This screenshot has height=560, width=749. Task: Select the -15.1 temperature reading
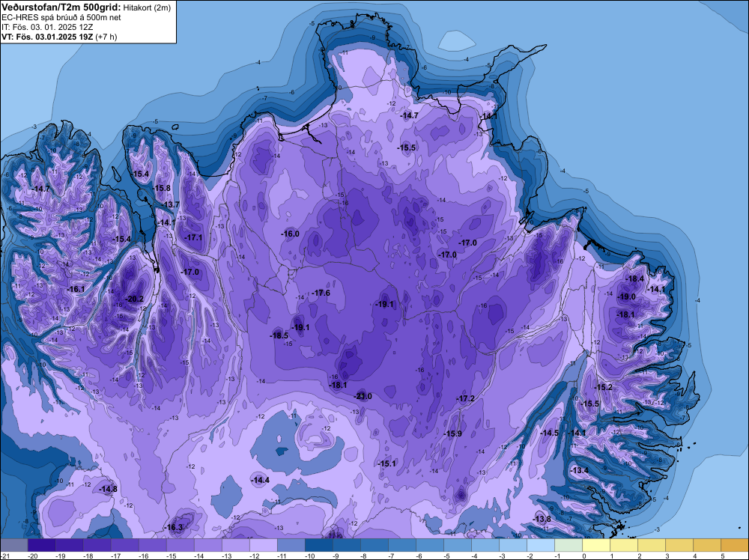pos(386,463)
